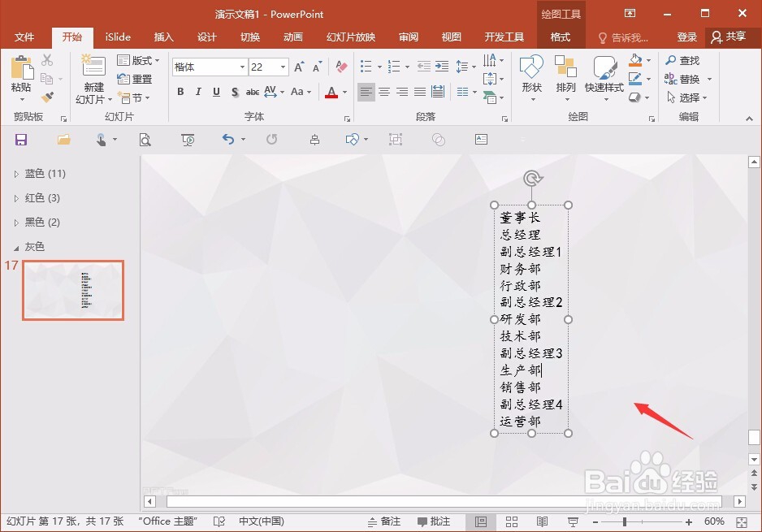Click the Open folder icon
762x532 pixels.
[x=63, y=140]
